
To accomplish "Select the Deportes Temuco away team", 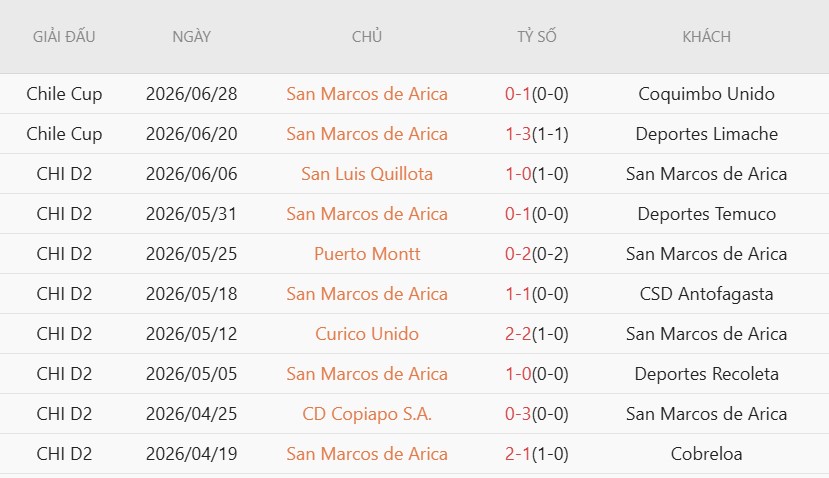I will pos(706,214).
